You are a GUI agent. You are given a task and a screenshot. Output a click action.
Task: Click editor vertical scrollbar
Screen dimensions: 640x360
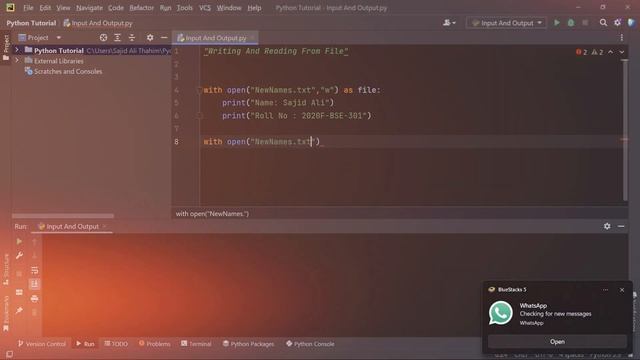click(624, 130)
